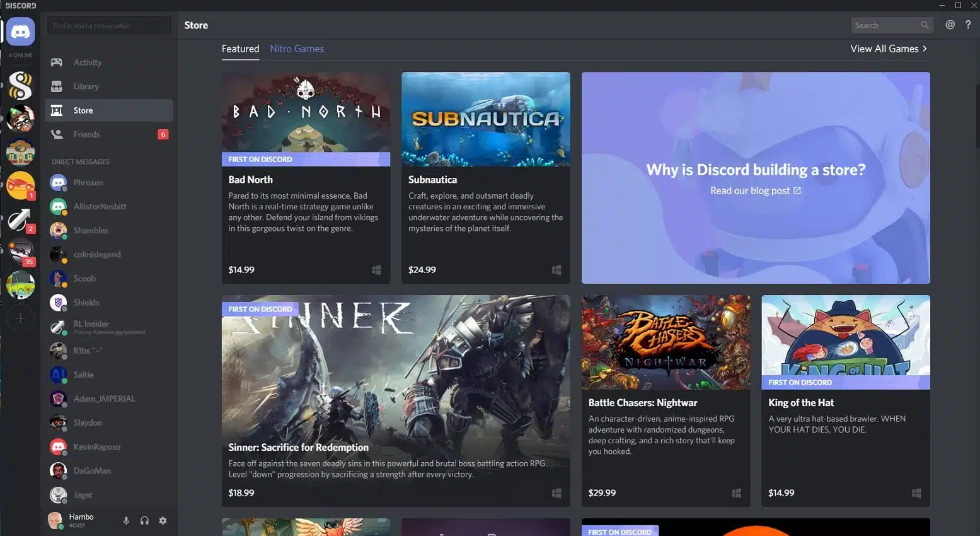Open the Subnautica game card
The image size is (980, 536).
[486, 178]
